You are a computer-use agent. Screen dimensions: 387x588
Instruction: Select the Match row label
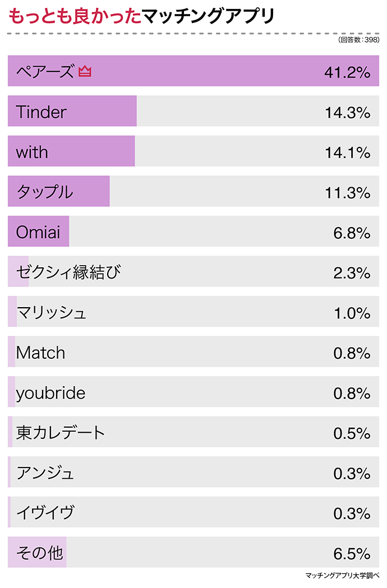click(x=40, y=353)
